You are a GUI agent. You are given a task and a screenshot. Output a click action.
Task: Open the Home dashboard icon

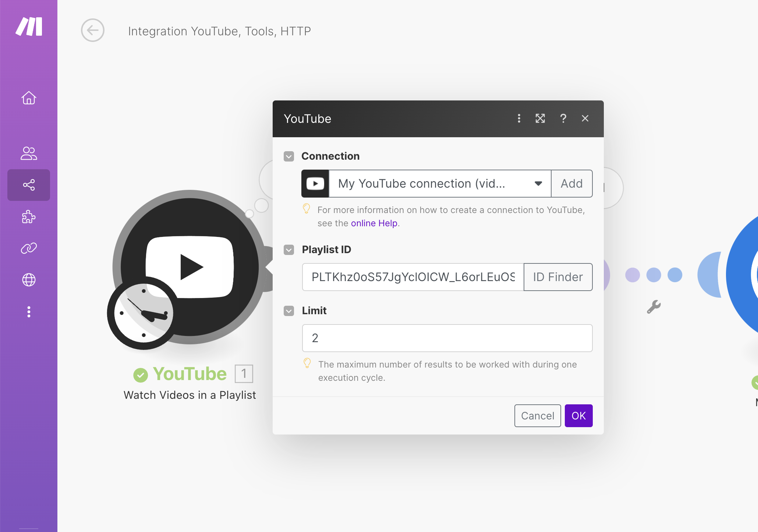coord(29,98)
